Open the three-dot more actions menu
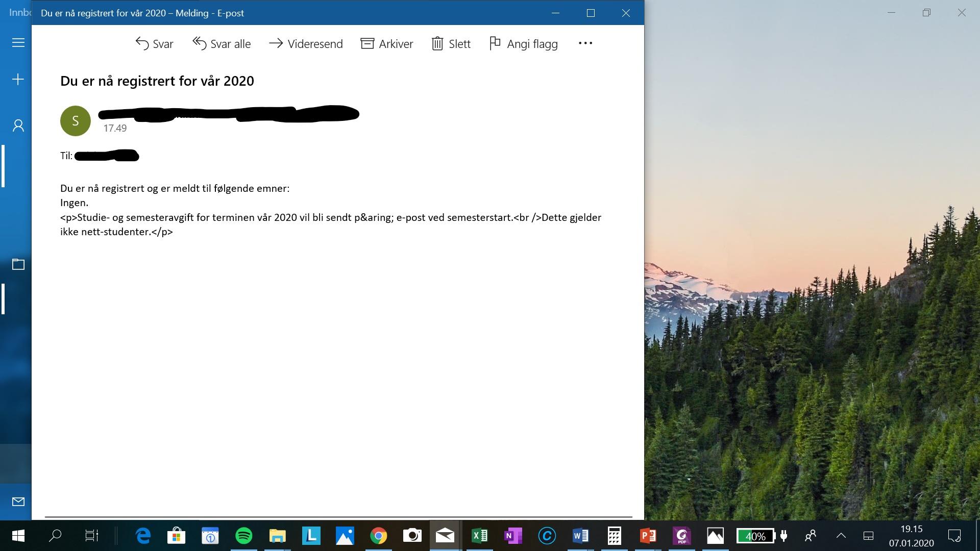 (585, 43)
